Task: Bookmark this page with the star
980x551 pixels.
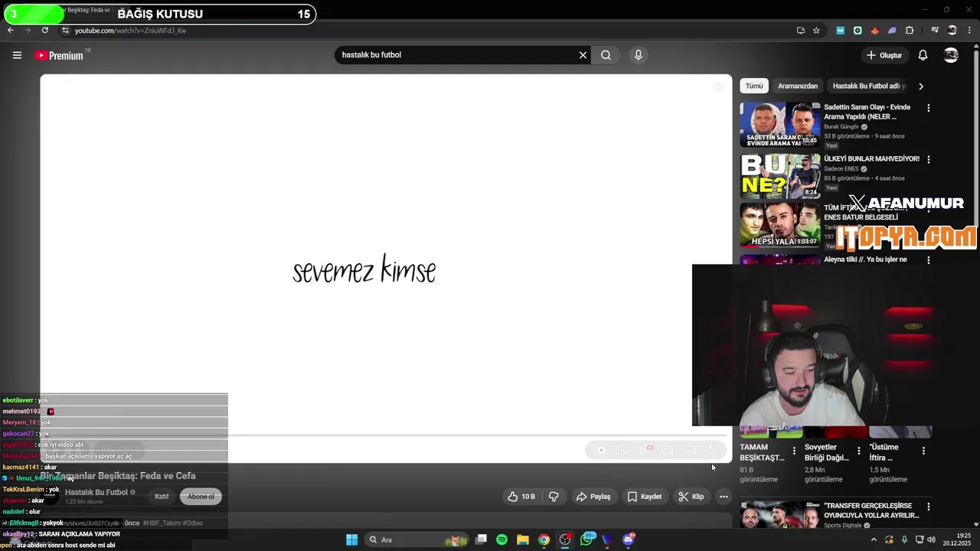Action: [x=816, y=31]
